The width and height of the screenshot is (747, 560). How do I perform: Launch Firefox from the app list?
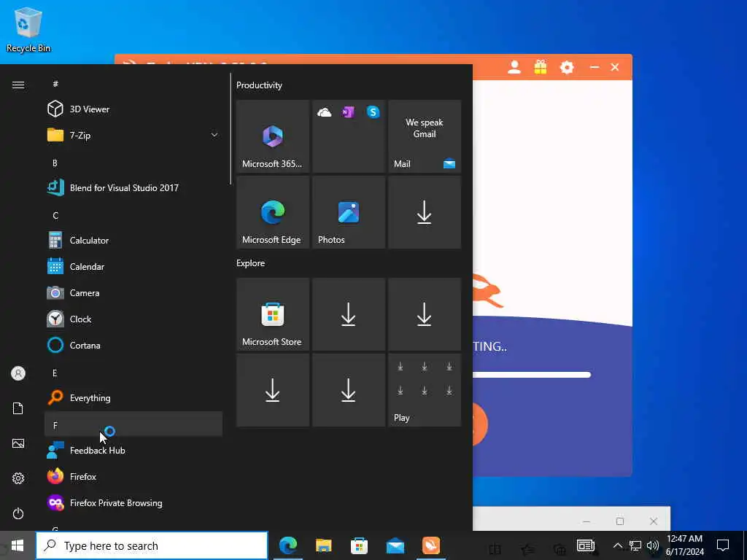click(133, 477)
